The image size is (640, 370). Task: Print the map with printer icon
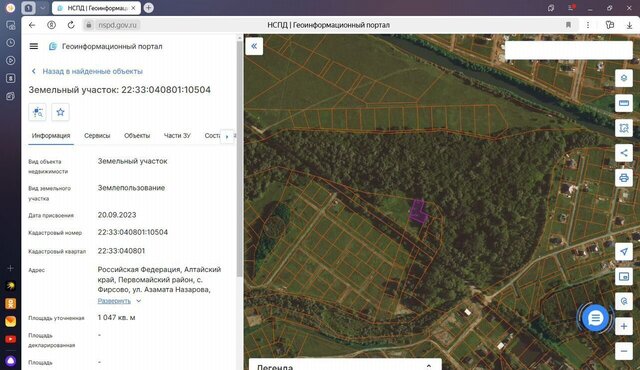(624, 178)
